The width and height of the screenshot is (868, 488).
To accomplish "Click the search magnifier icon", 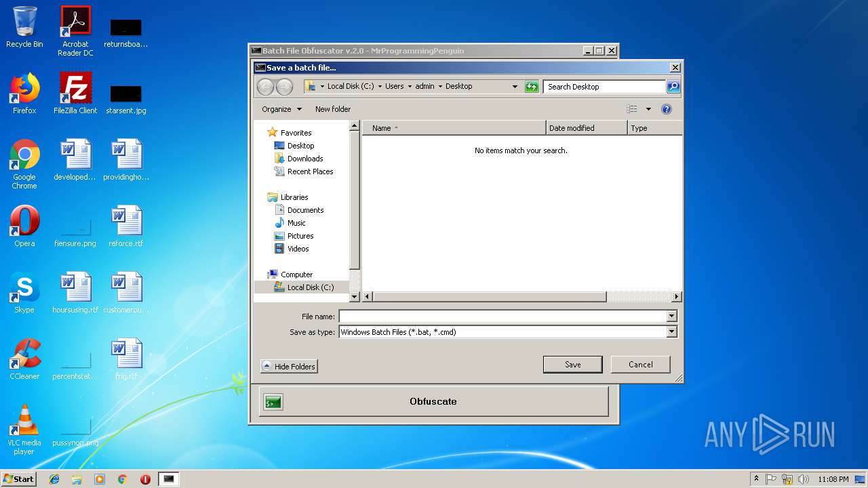I will (673, 87).
